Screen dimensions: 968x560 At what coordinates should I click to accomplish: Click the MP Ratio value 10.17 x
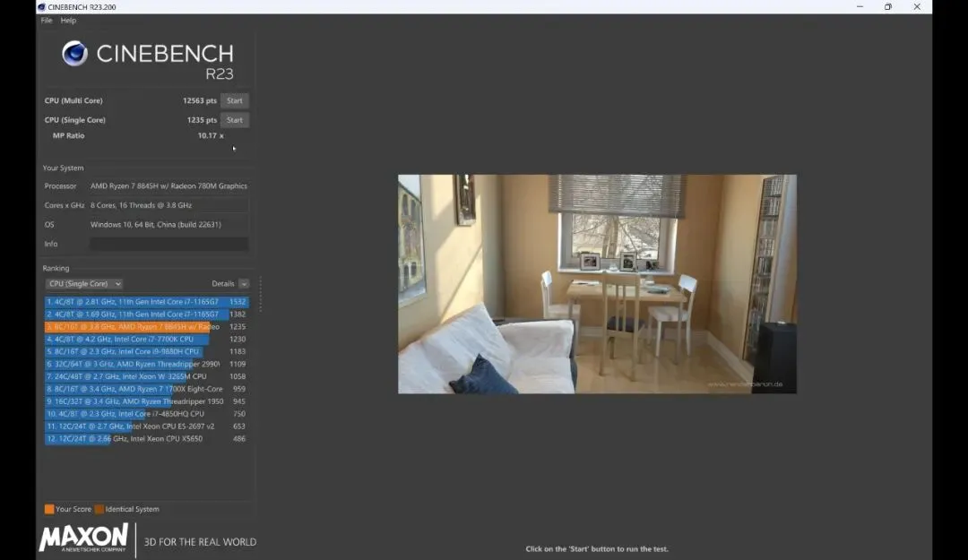click(211, 136)
